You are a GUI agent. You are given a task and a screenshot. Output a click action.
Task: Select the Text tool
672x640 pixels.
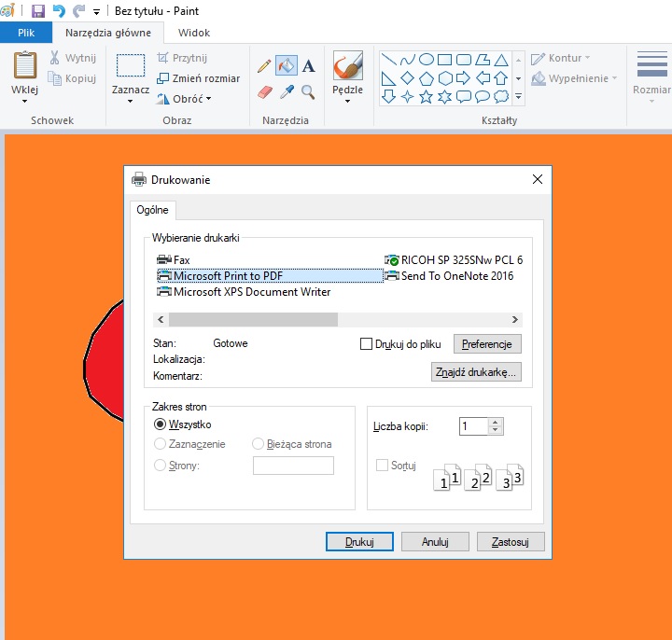click(309, 66)
